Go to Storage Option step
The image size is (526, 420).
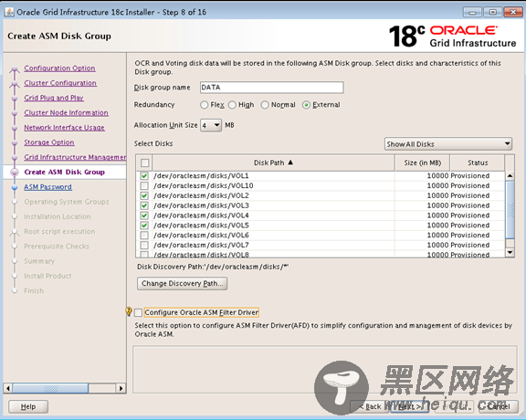point(49,142)
